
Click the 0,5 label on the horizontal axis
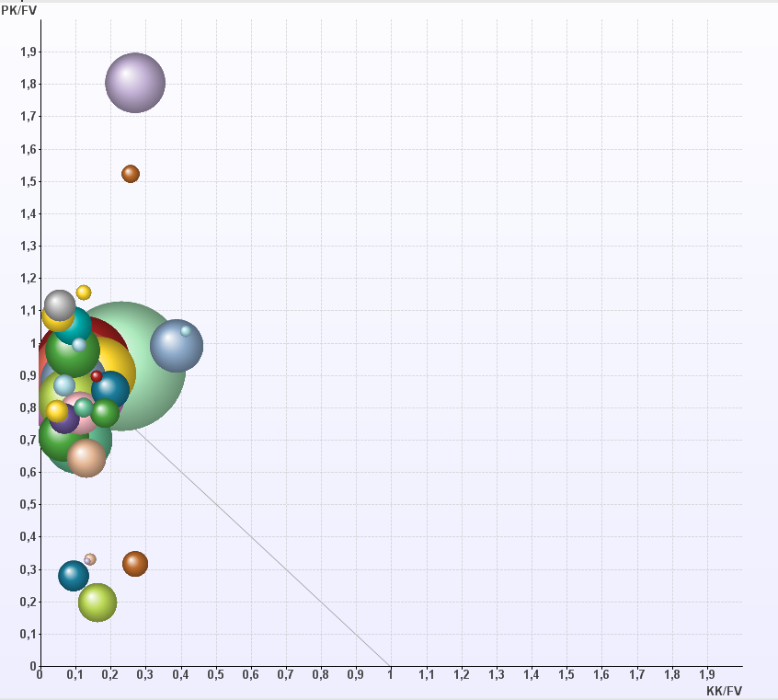216,674
